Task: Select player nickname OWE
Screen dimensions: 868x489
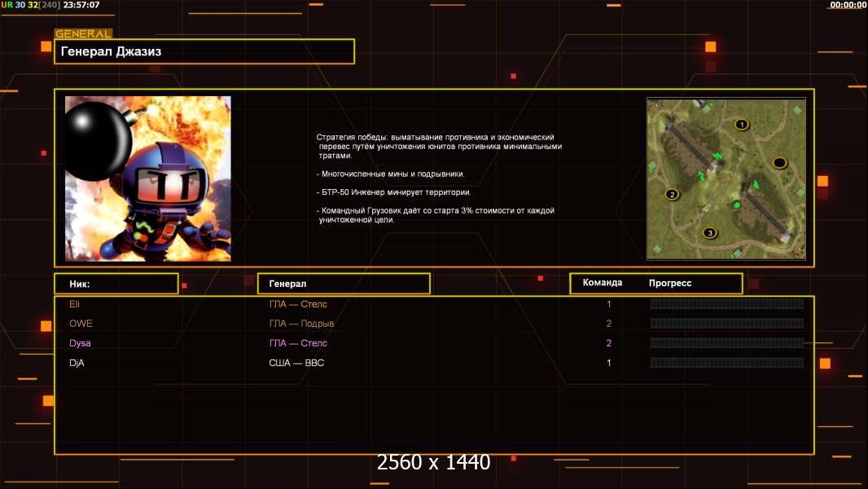Action: (81, 324)
